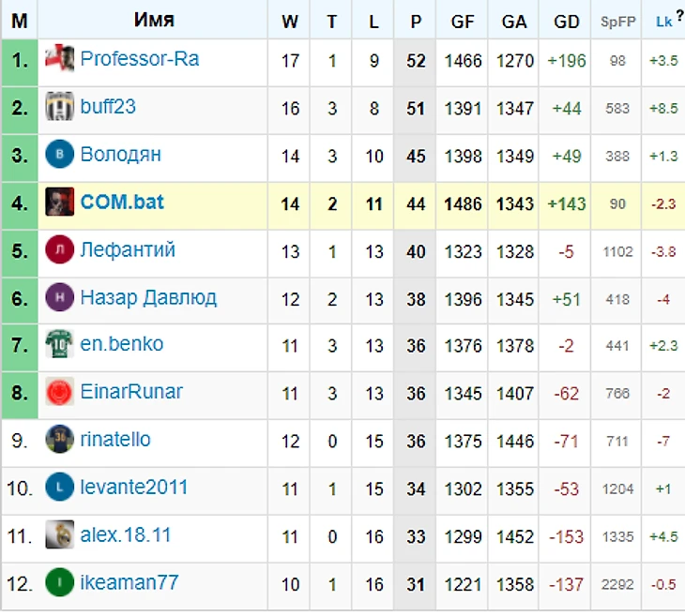Sort by the Lk column header
685x616 pixels.
(x=663, y=22)
